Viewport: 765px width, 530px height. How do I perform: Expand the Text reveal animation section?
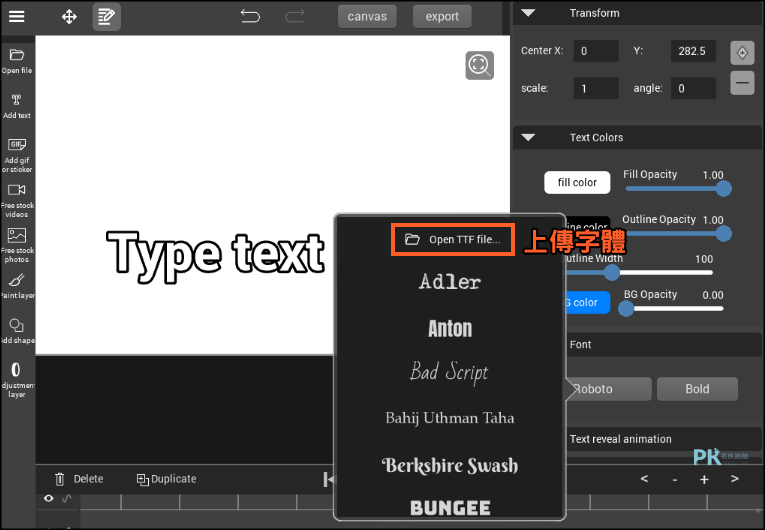pos(664,439)
